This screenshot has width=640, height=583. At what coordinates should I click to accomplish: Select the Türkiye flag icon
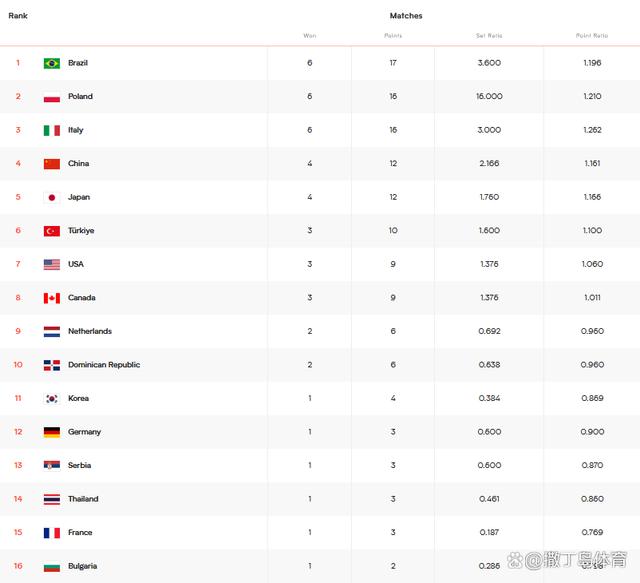click(52, 231)
